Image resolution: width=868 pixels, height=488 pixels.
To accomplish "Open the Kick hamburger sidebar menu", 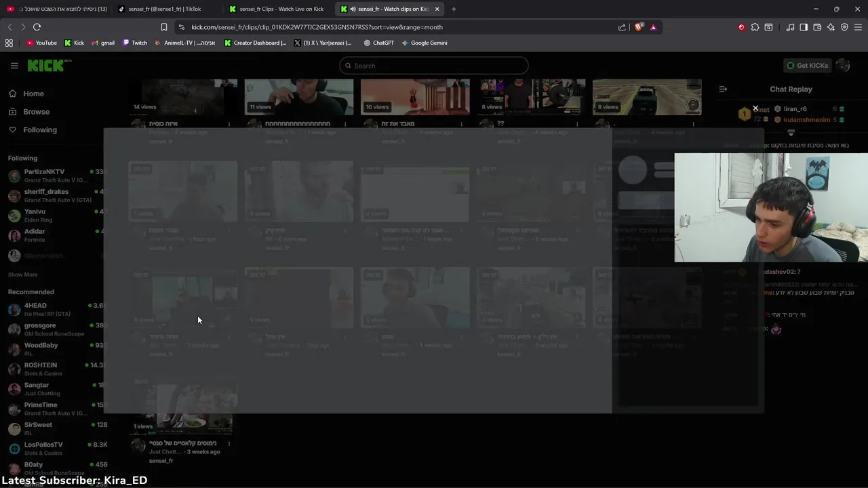I will 14,66.
